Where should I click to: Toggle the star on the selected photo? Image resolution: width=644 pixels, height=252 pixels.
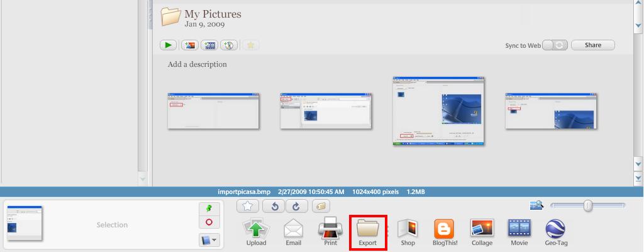[x=248, y=206]
